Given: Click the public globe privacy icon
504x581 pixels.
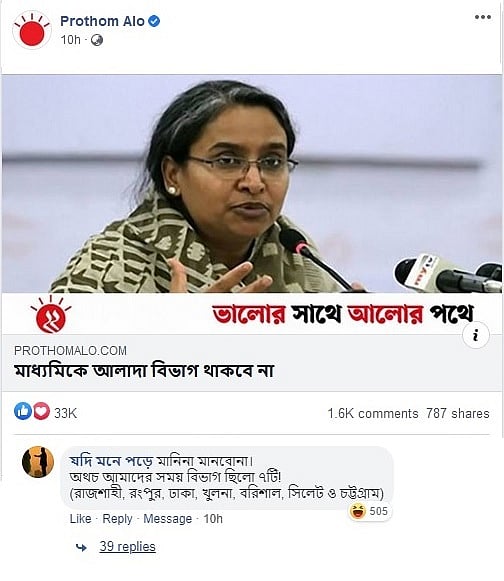Looking at the screenshot, I should tap(97, 40).
